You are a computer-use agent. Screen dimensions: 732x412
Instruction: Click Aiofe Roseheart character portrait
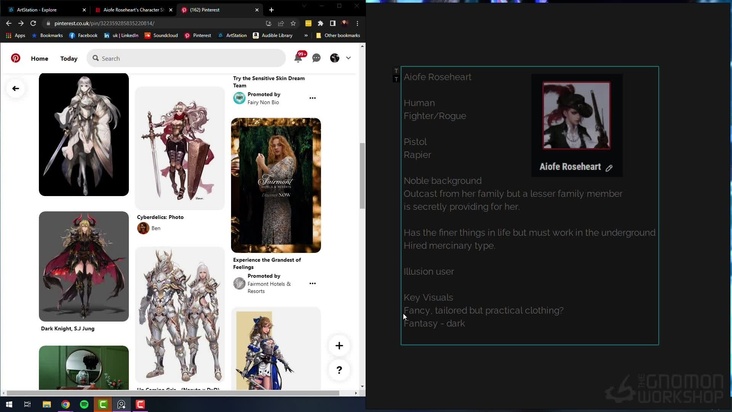pos(576,116)
